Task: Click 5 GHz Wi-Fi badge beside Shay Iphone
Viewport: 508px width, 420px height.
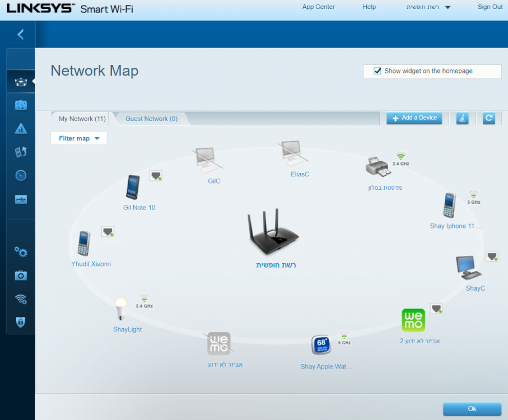Action: coord(474,197)
